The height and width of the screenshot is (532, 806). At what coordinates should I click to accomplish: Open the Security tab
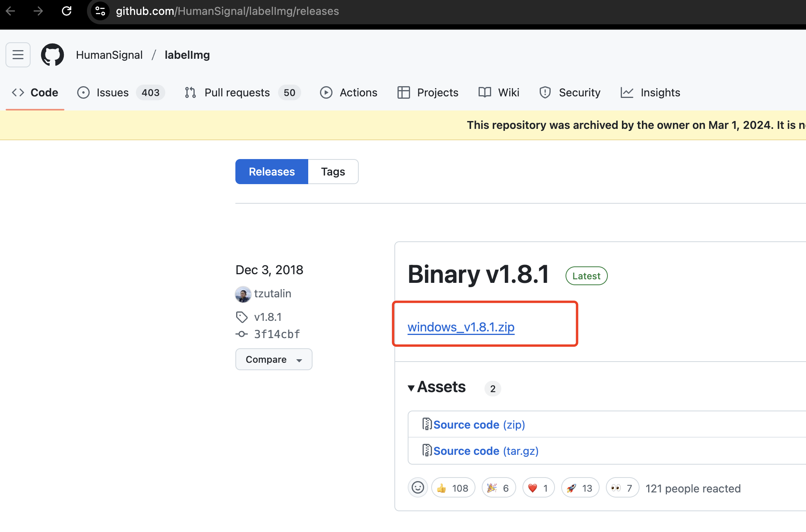coord(570,92)
